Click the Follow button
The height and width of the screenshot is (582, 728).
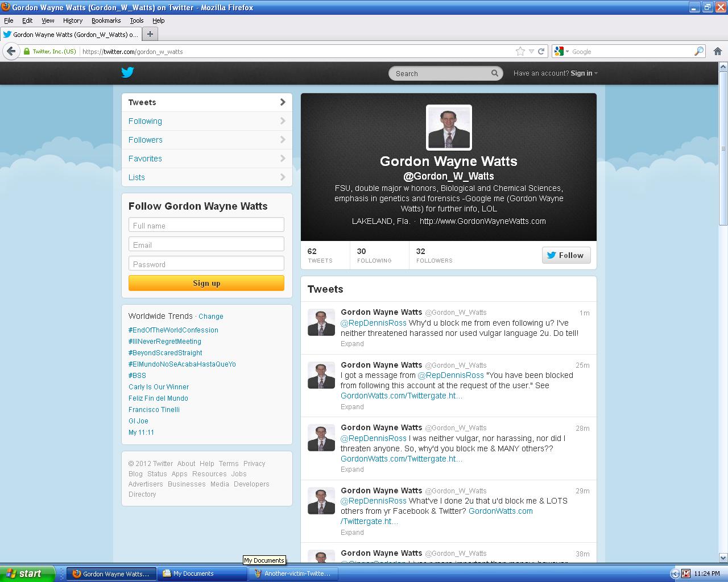(x=566, y=255)
